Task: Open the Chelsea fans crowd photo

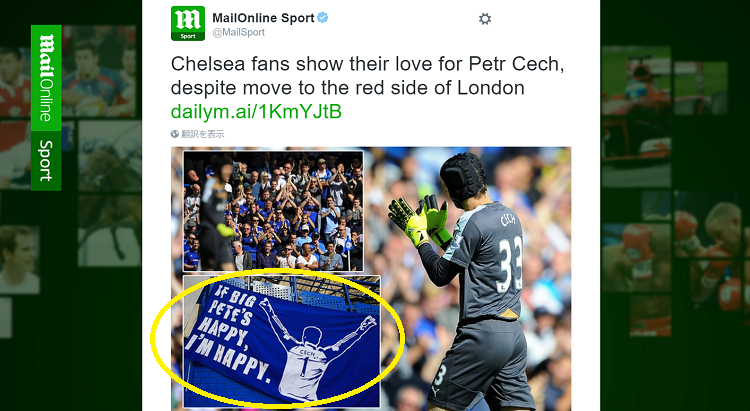Action: 273,211
